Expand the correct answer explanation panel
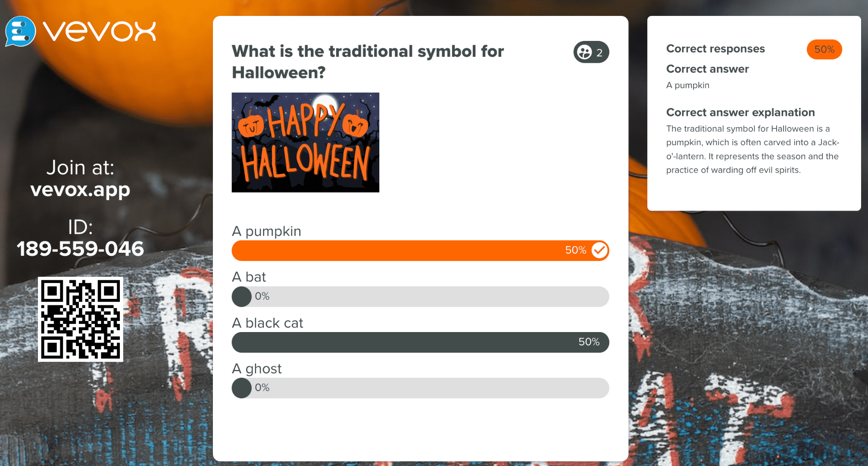Image resolution: width=868 pixels, height=466 pixels. point(740,112)
